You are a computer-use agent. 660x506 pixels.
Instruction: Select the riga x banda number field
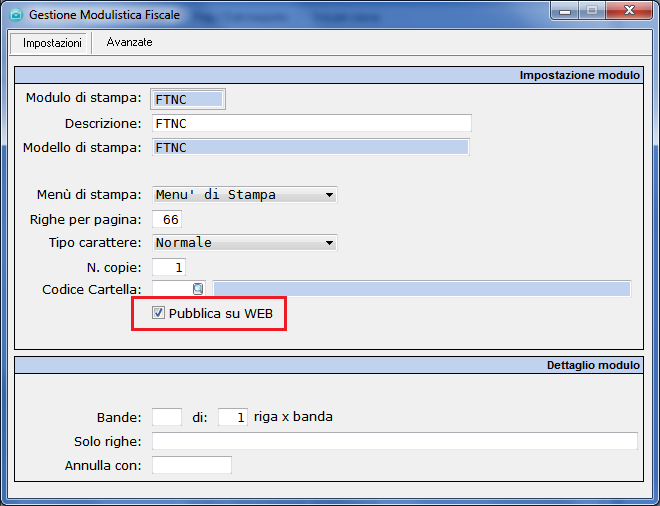pyautogui.click(x=232, y=417)
